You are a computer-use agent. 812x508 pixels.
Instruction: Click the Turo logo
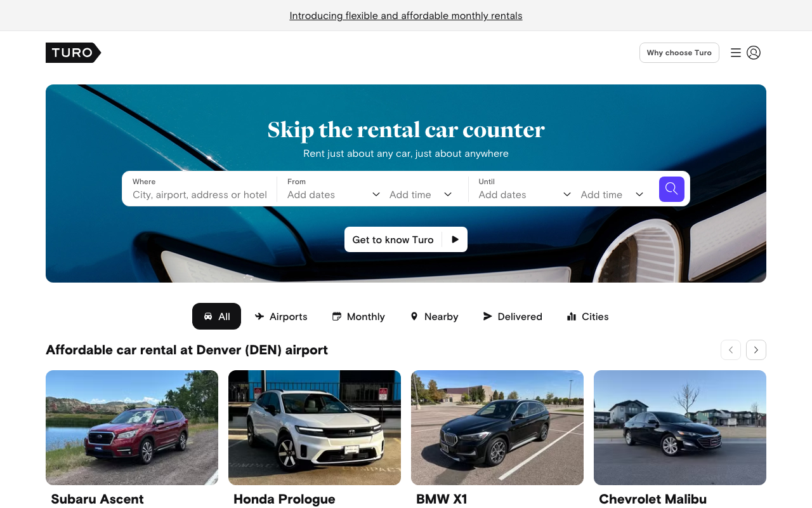[73, 53]
